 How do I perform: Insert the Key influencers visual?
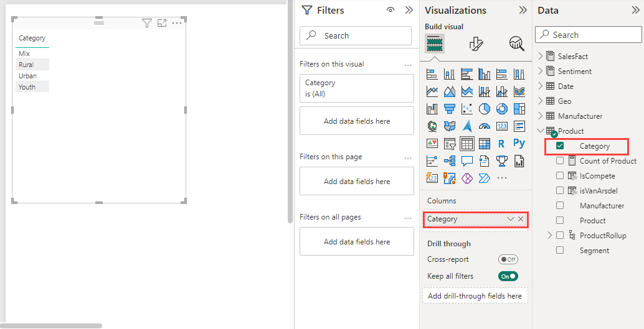coord(432,161)
